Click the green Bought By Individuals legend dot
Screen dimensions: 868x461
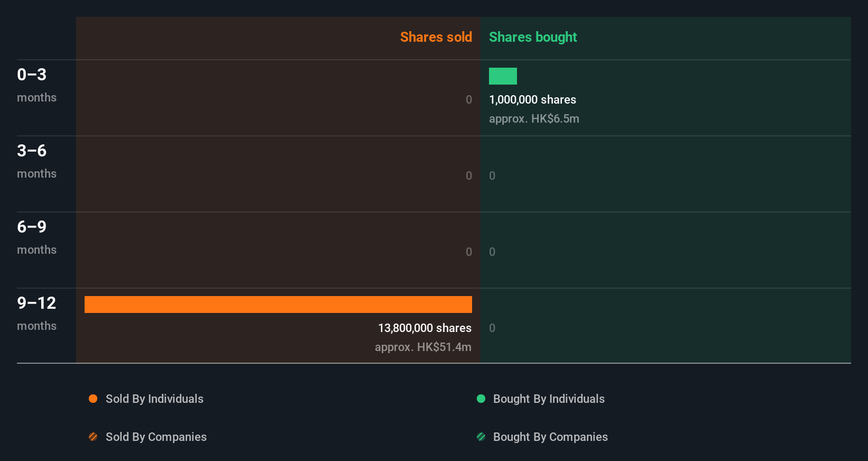481,399
